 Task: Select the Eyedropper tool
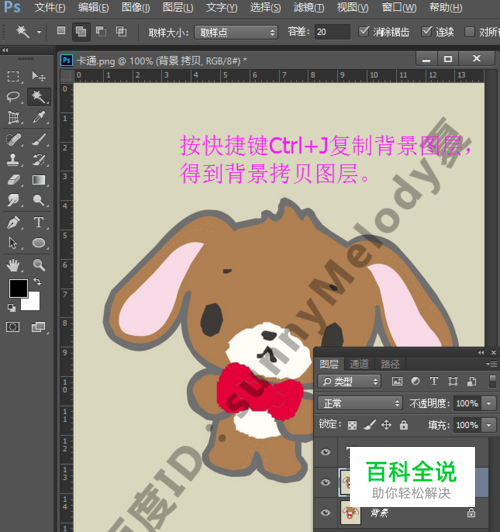[38, 117]
